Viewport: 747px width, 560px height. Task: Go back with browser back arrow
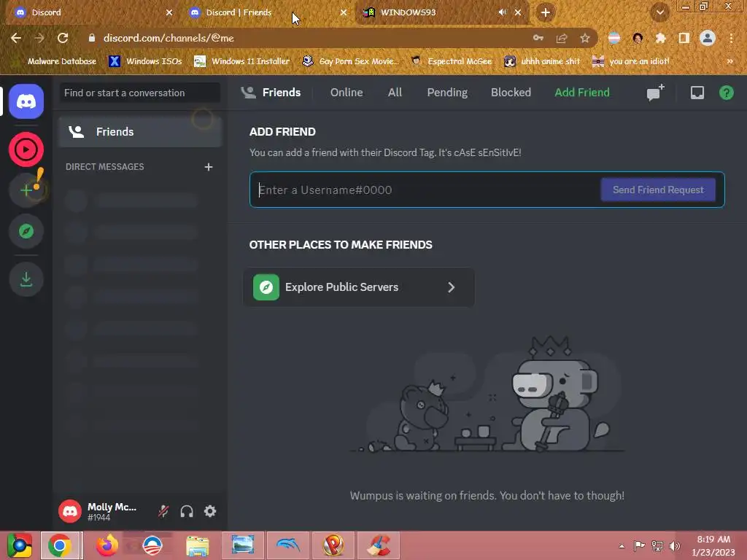(16, 38)
